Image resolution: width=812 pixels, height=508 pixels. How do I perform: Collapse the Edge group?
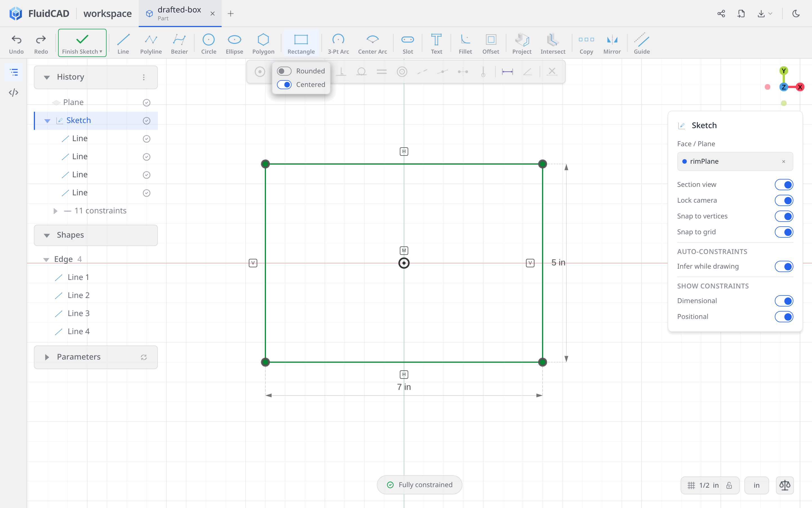click(46, 259)
